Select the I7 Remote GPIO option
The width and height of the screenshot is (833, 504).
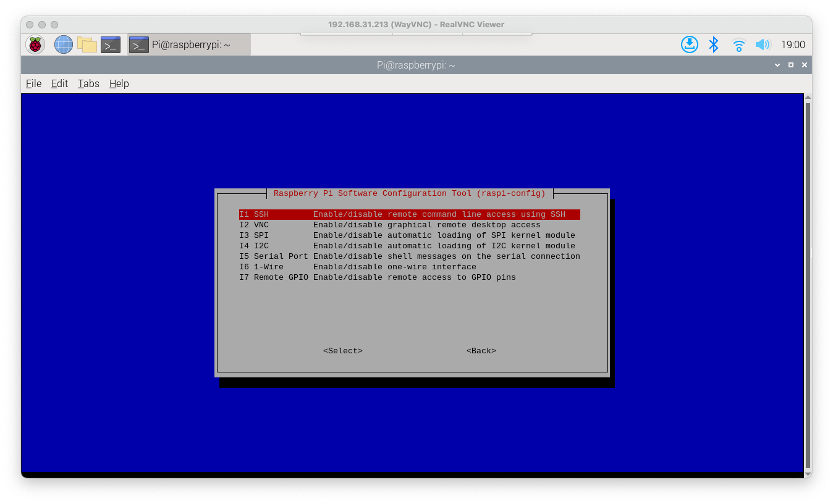click(x=410, y=277)
